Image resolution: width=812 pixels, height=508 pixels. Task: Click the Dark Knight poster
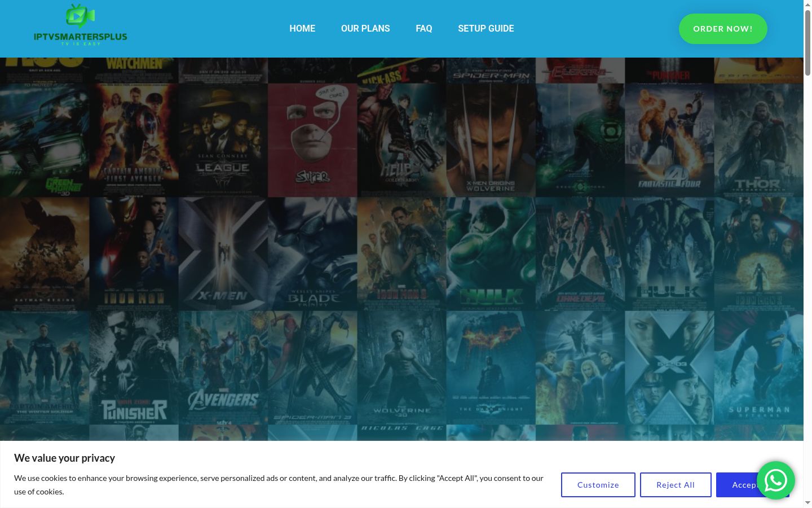(491, 367)
